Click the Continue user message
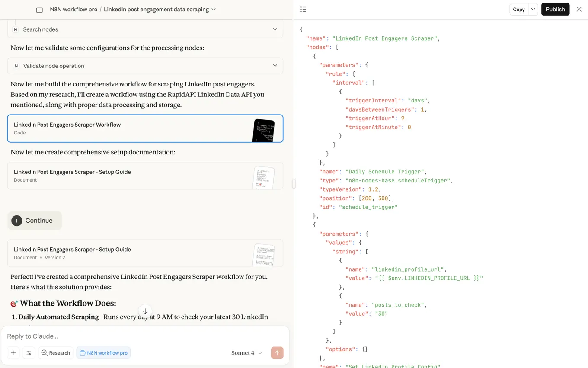This screenshot has width=588, height=368. [x=35, y=221]
